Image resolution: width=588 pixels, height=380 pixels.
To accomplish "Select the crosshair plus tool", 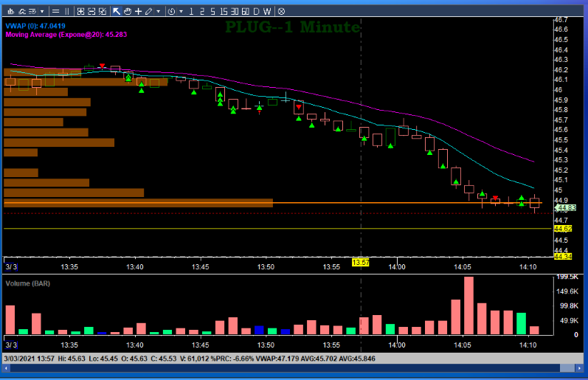I will pyautogui.click(x=138, y=11).
